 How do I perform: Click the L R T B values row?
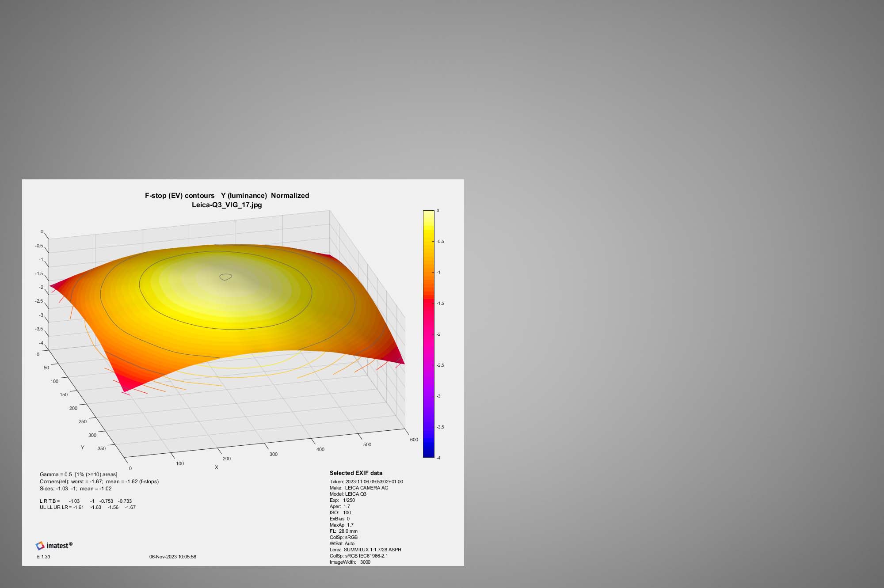click(86, 501)
